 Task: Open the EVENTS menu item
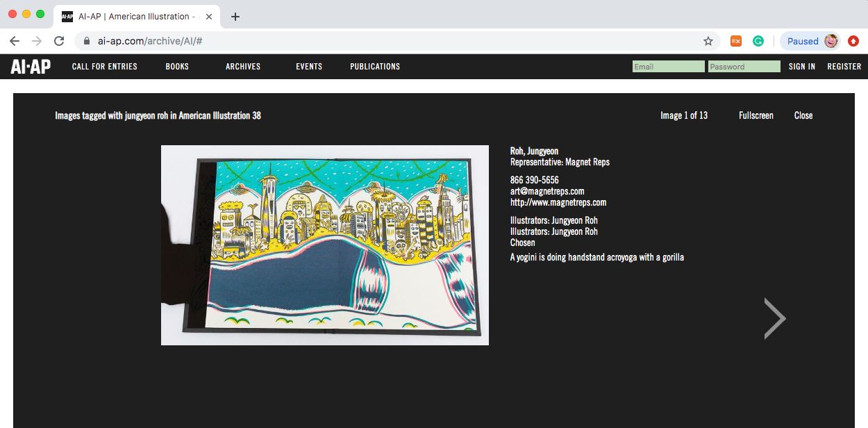309,67
